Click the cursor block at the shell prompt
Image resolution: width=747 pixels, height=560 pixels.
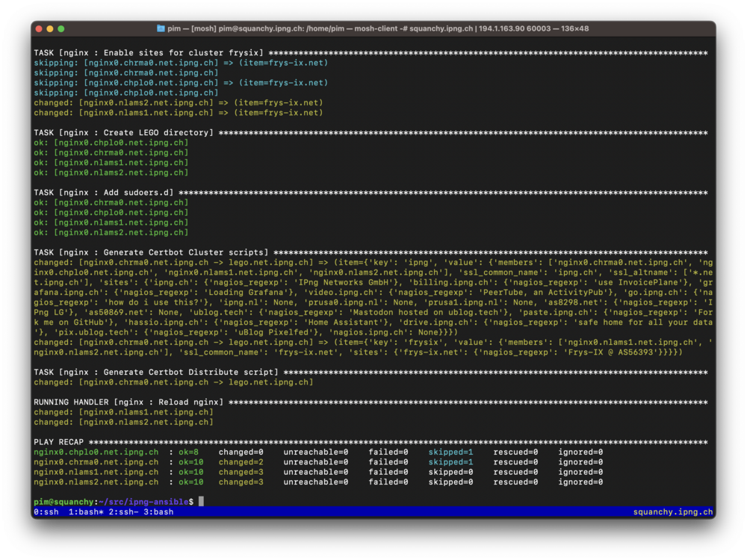[201, 502]
